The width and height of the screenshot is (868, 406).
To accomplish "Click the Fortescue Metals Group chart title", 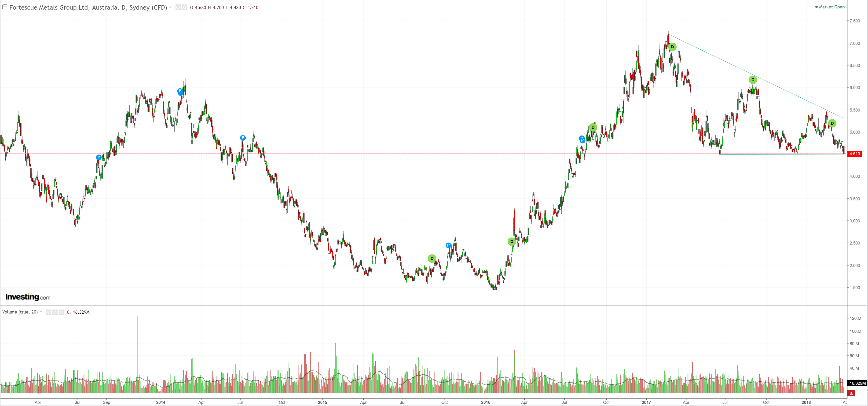I will [x=88, y=7].
